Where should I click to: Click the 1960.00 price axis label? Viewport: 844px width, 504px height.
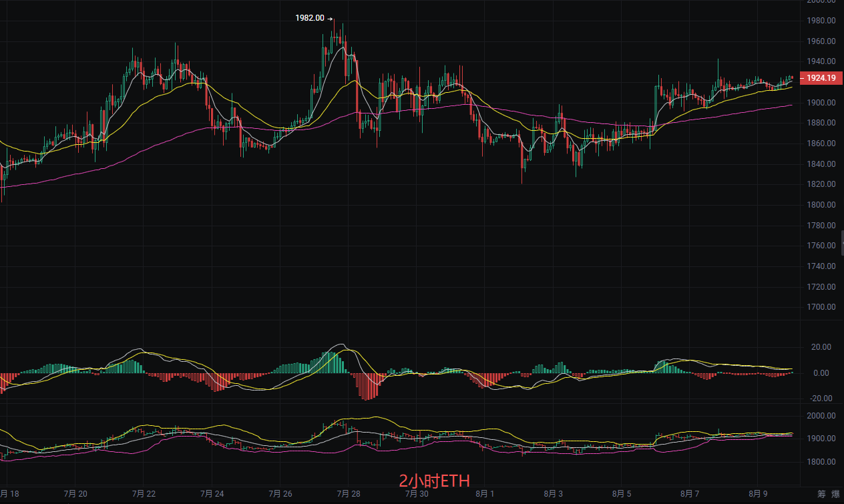coord(821,41)
